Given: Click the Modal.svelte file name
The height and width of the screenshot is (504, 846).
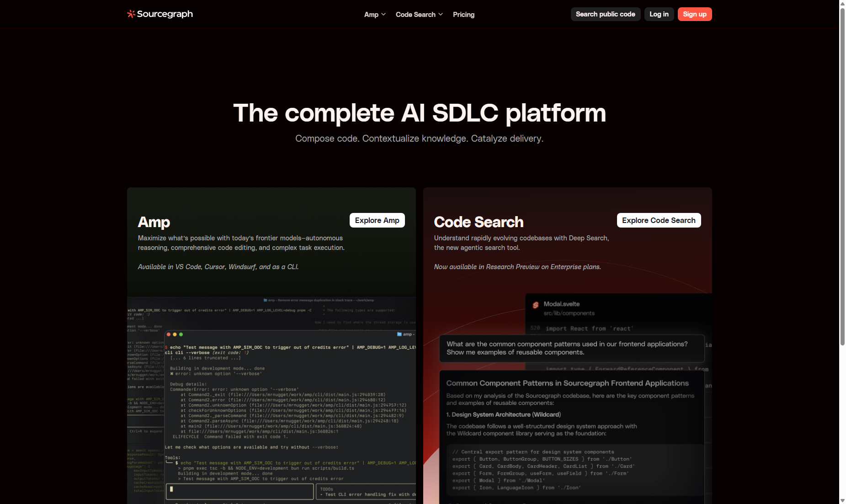Looking at the screenshot, I should click(x=561, y=304).
